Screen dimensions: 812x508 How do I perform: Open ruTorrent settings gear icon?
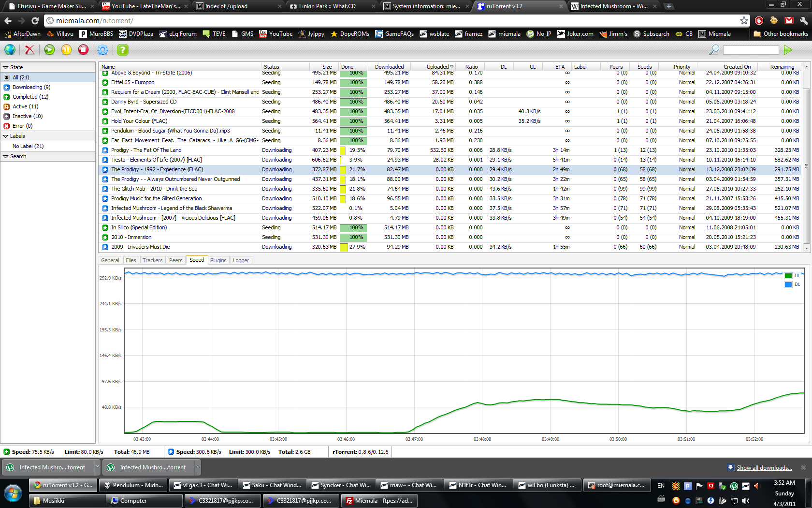pos(102,49)
